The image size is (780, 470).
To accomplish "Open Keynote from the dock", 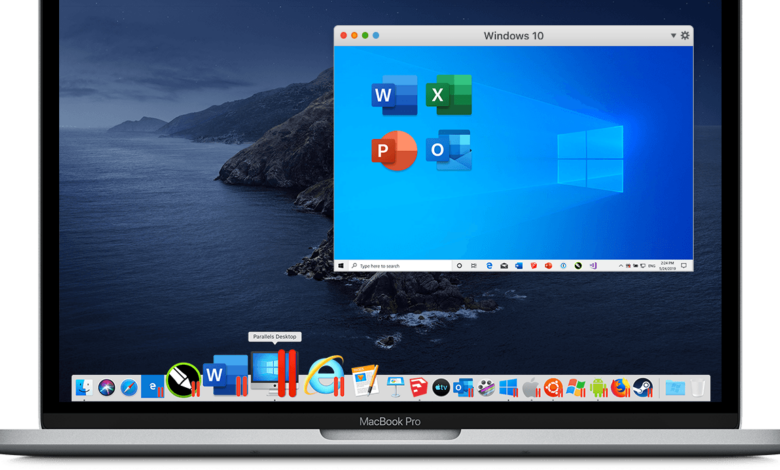I will pyautogui.click(x=395, y=387).
